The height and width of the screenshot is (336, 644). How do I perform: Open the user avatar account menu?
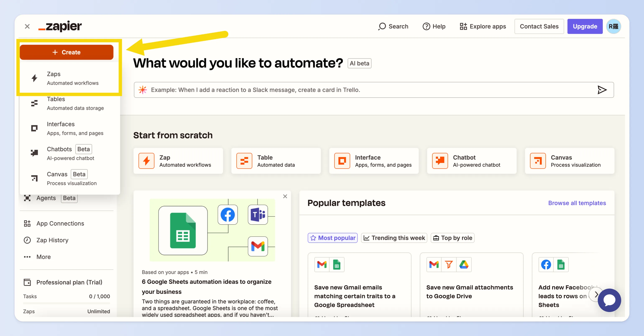point(613,27)
